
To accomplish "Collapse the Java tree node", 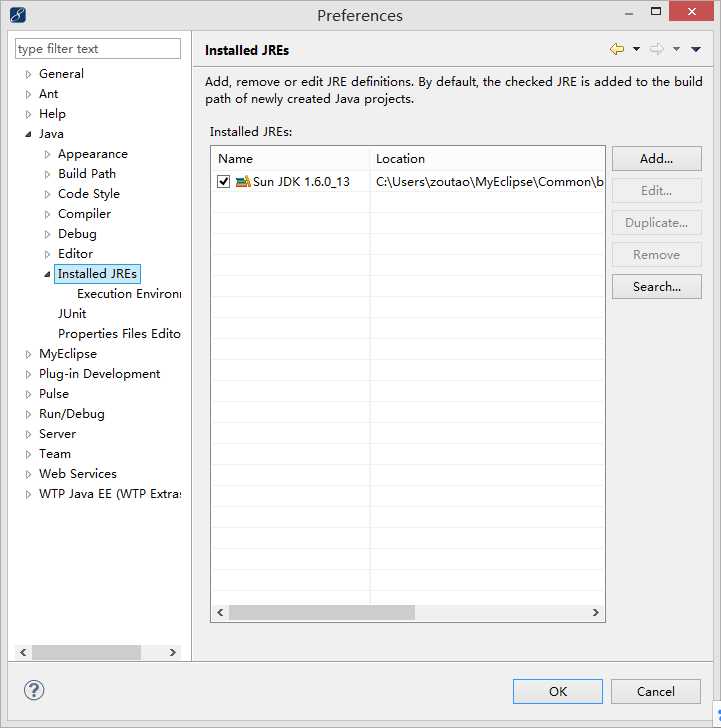I will 28,134.
